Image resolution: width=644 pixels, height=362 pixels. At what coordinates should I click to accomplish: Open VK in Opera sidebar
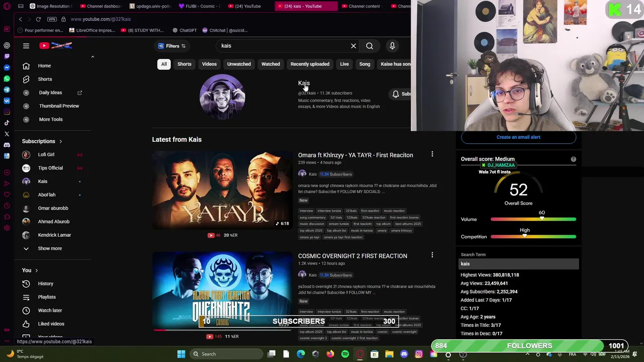(7, 101)
